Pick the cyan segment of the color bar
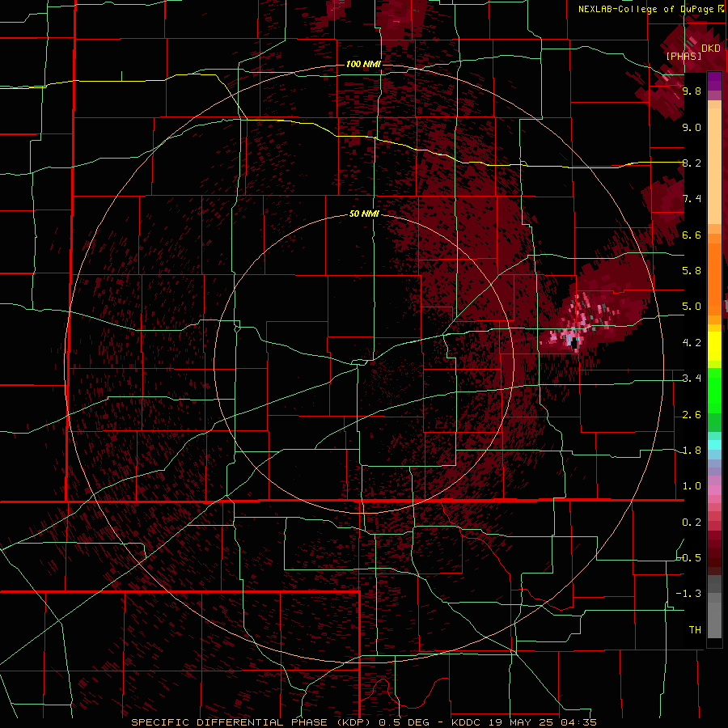Screen dimensions: 728x728 714,445
